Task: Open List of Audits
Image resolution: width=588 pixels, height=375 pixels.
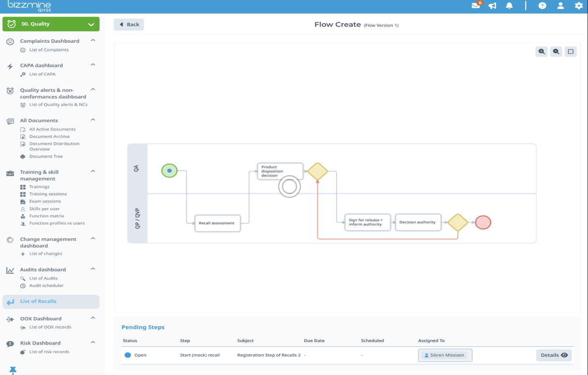Action: click(43, 278)
